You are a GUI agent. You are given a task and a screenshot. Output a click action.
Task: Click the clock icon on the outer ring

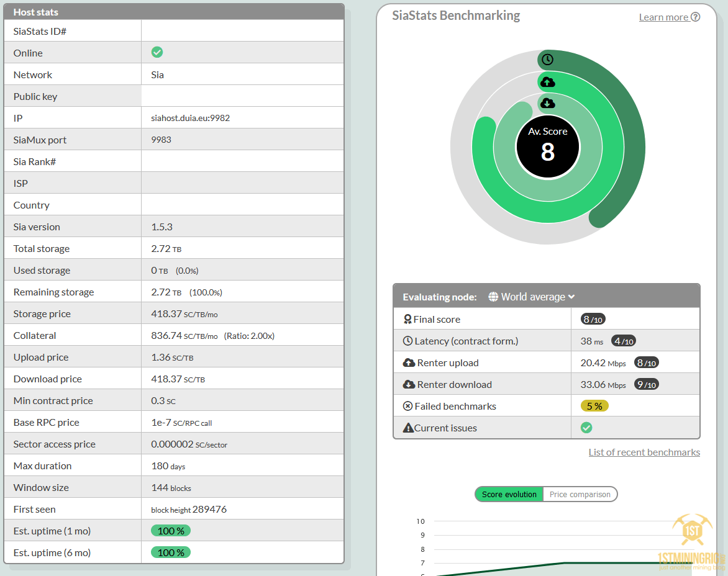[548, 60]
